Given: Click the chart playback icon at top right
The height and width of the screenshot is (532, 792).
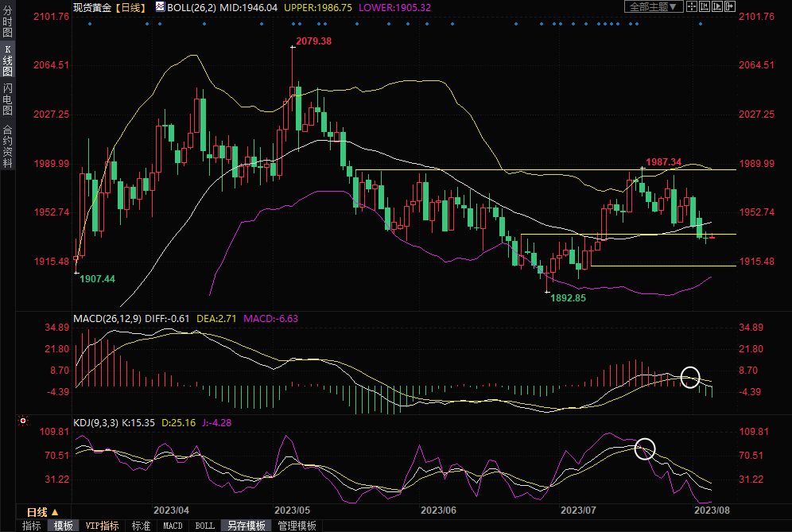Looking at the screenshot, I should coord(716,6).
